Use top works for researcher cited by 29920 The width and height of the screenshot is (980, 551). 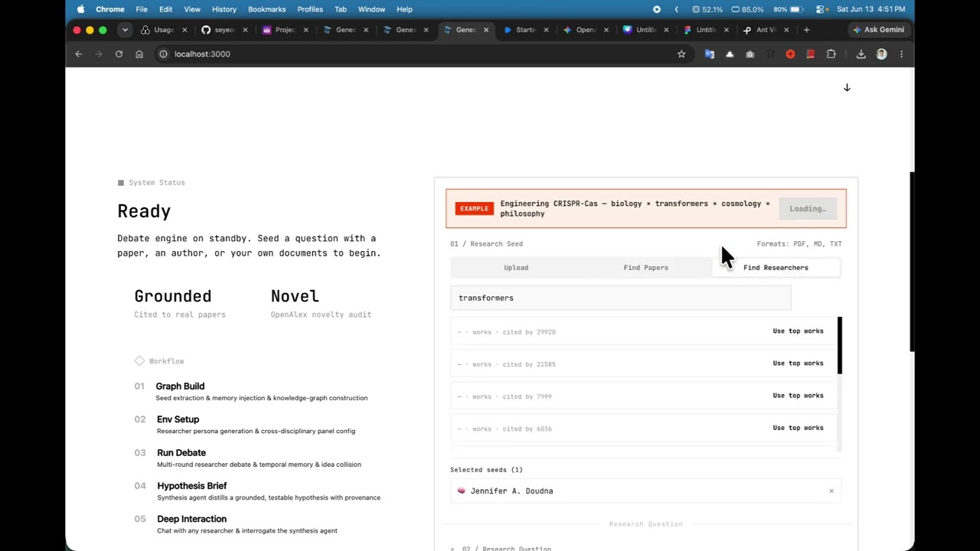click(798, 331)
